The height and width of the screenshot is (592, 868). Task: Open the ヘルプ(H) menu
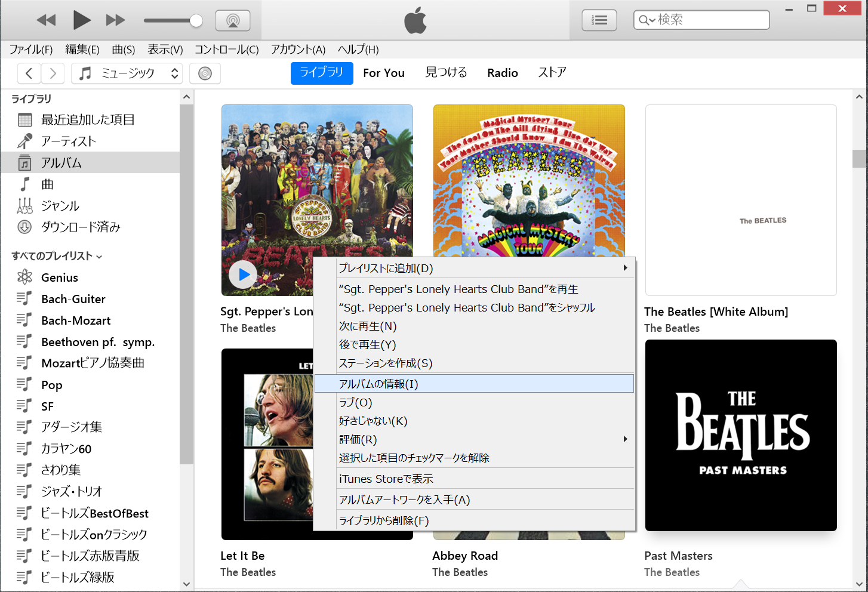coord(358,50)
